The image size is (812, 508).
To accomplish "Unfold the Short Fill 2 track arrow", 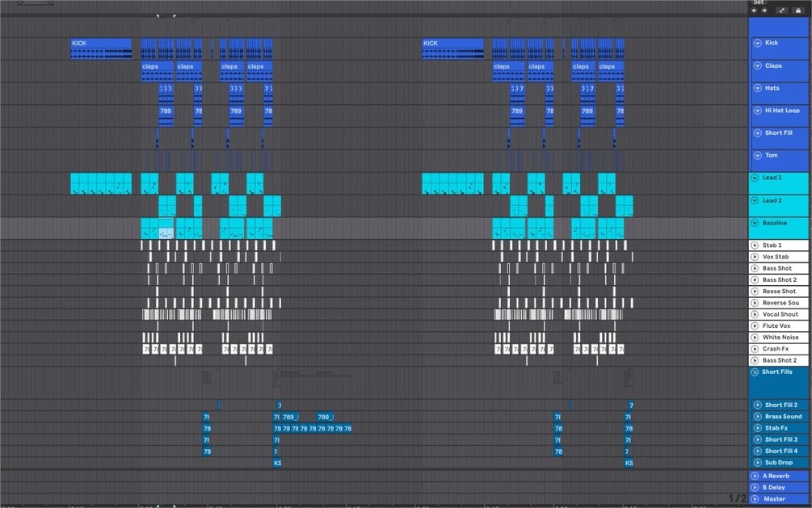I will click(x=758, y=405).
